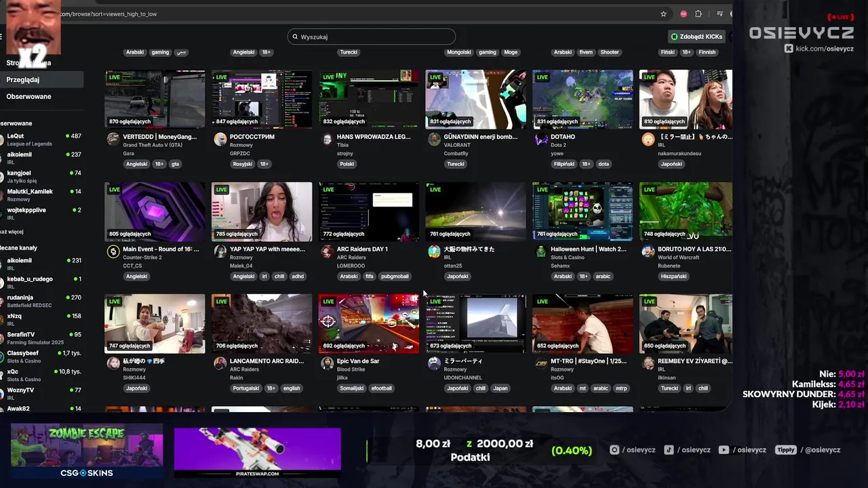Open SHIKI444 channel avatar
868x488 pixels.
(113, 363)
